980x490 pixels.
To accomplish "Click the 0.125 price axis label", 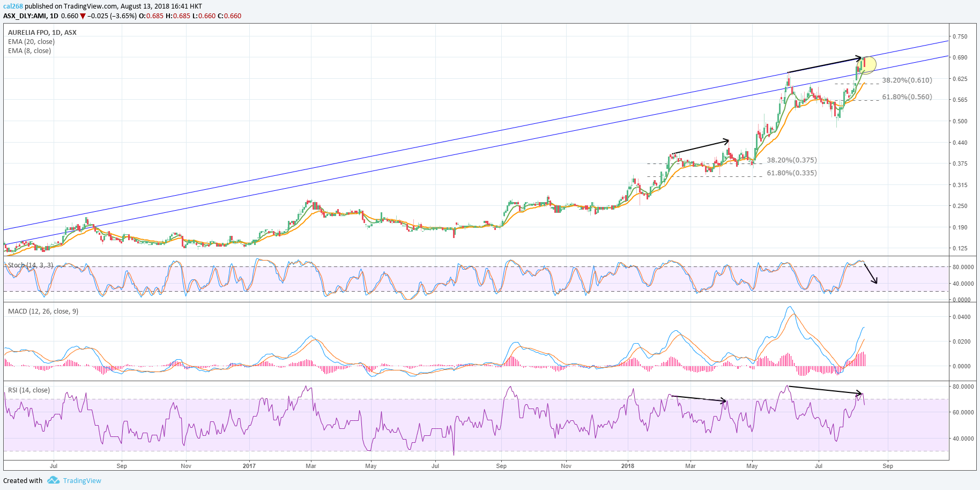I will [960, 248].
